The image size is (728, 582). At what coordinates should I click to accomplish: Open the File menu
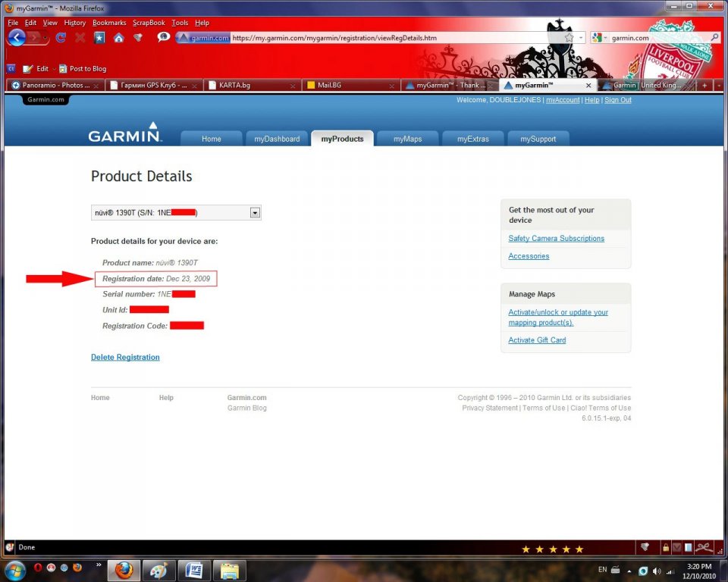click(x=13, y=23)
